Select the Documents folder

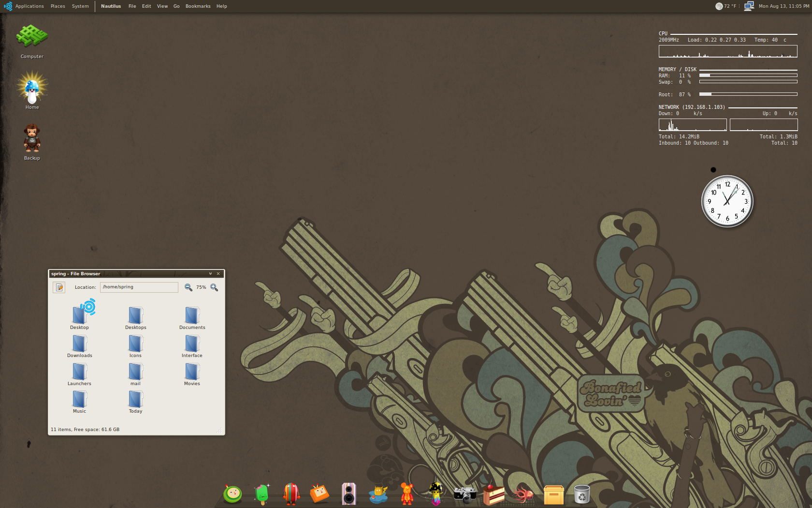click(192, 317)
